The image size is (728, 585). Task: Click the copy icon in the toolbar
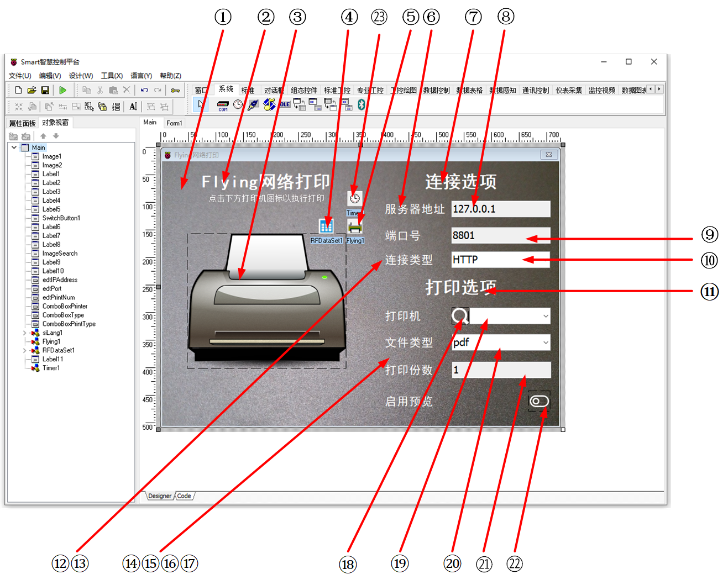(x=87, y=90)
